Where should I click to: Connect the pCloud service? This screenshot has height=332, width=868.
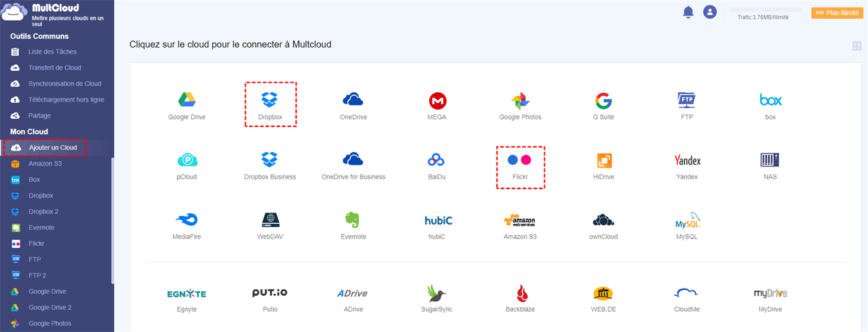[187, 160]
